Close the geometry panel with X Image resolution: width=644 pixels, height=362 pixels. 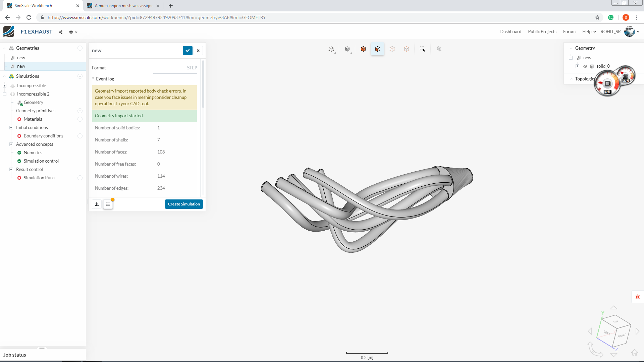point(198,51)
